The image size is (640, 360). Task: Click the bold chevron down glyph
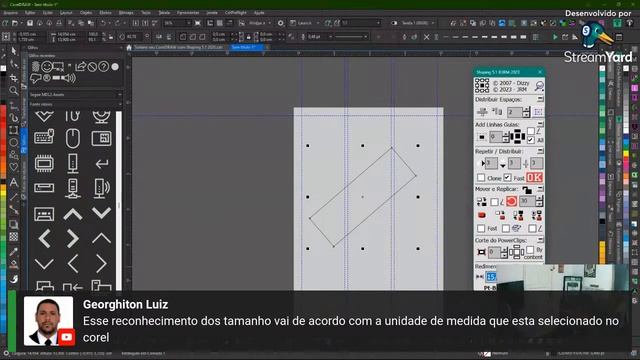click(102, 213)
